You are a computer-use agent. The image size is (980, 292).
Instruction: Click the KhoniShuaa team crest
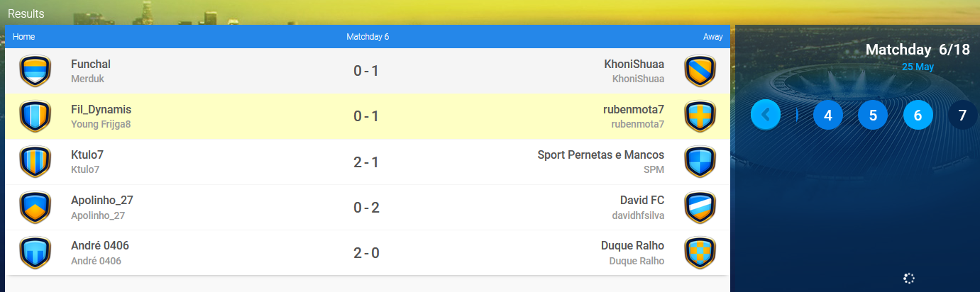[x=700, y=71]
